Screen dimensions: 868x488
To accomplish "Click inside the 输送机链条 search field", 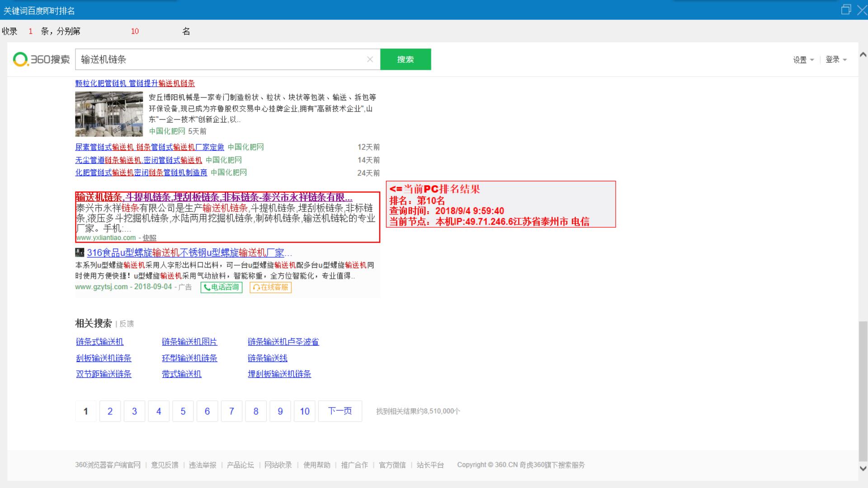I will click(x=217, y=59).
